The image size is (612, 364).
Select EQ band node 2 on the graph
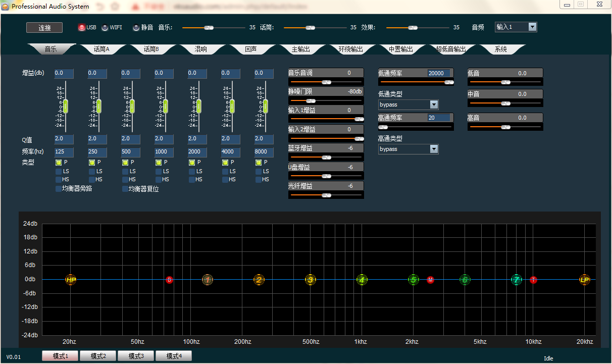tap(259, 280)
